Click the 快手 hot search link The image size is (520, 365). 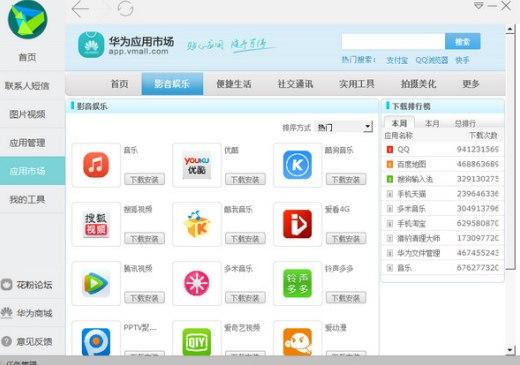click(462, 60)
